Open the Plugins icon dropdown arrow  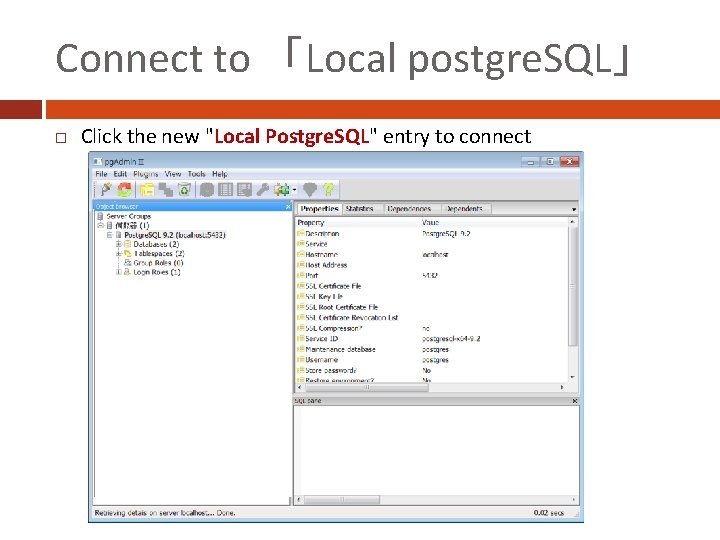pos(294,190)
